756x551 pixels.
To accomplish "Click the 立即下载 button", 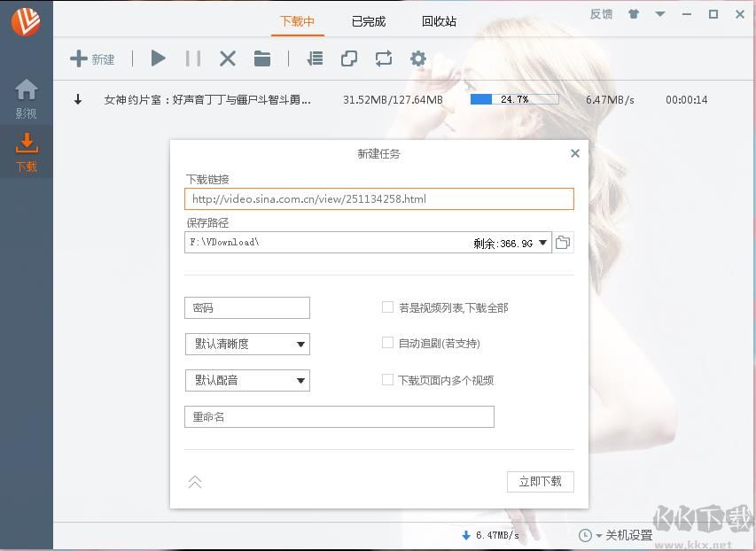I will [x=541, y=481].
